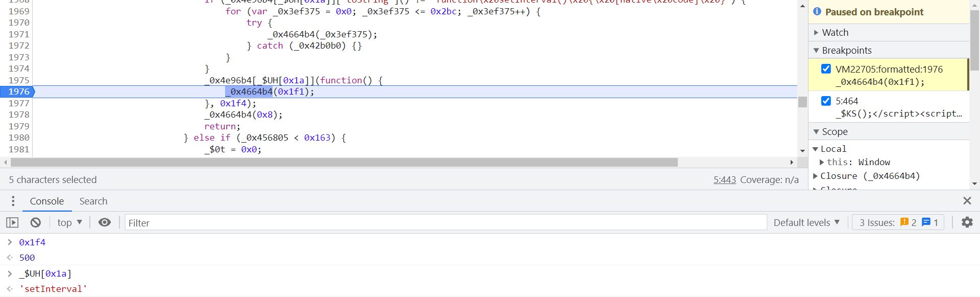The image size is (980, 297).
Task: Toggle breakpoint on line 1976 gutter
Action: (17, 92)
